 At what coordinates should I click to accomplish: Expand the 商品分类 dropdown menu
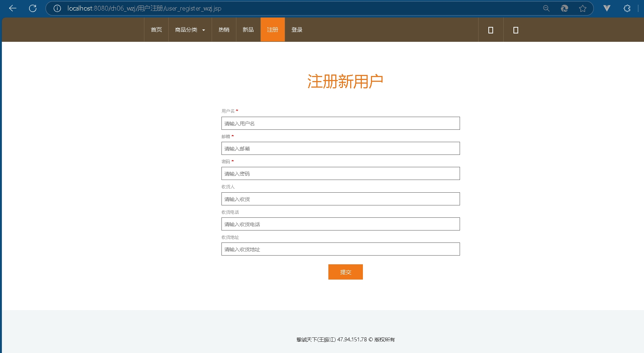tap(190, 30)
